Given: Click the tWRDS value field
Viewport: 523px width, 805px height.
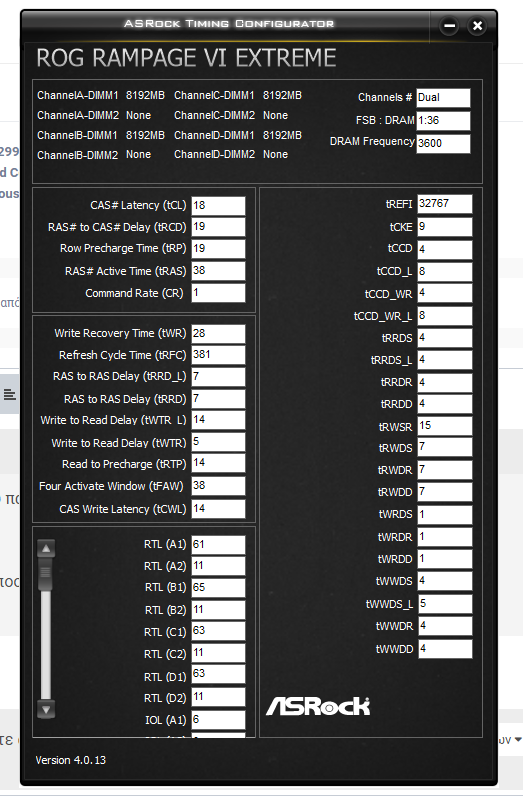Looking at the screenshot, I should [444, 514].
